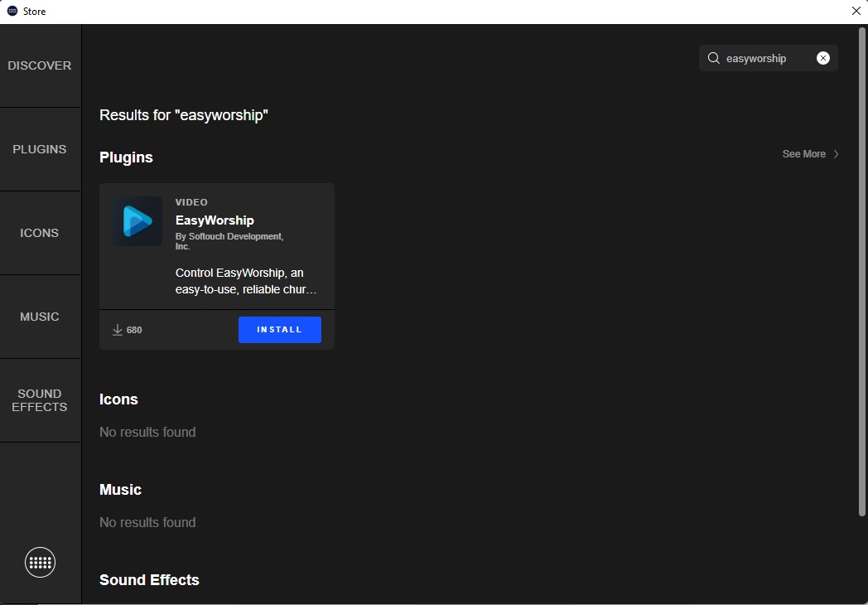
Task: Click the EasyWorship plugin title
Action: pyautogui.click(x=215, y=220)
